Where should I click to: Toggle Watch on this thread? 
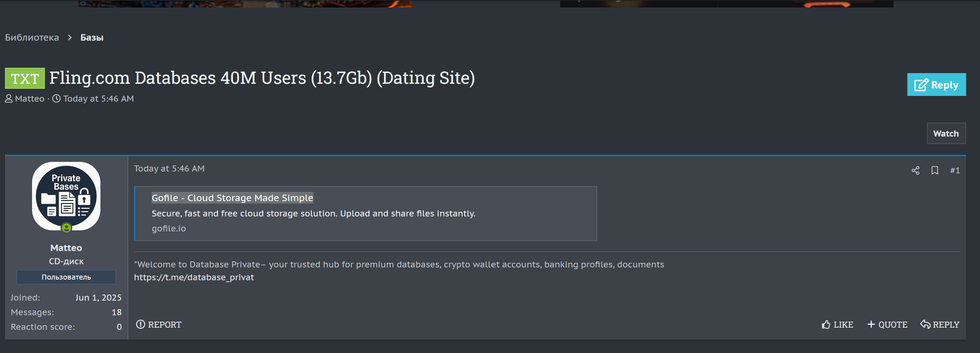[946, 134]
